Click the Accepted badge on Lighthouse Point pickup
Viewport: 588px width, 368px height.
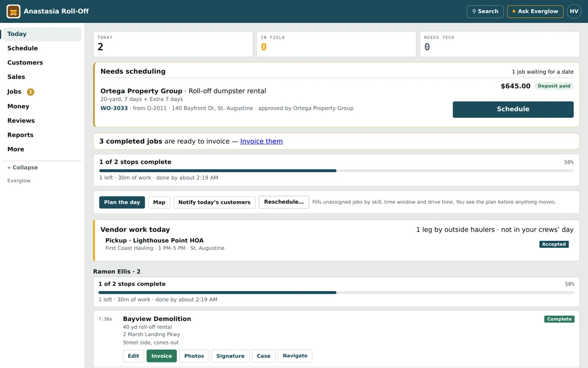tap(554, 244)
